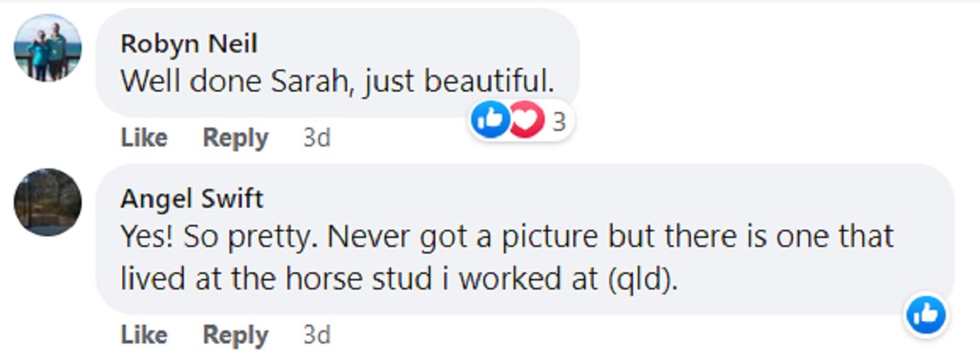Screen dimensions: 980x359
Task: View the reaction count of 3
Action: [x=559, y=122]
